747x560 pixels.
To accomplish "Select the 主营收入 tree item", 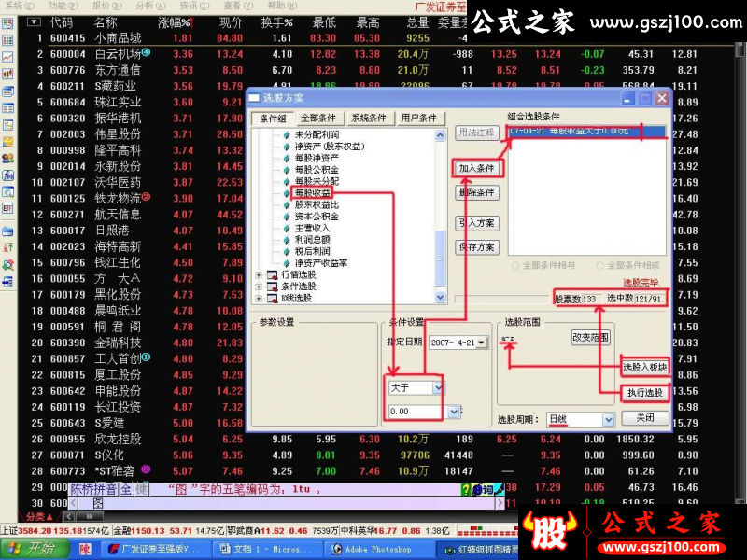I will pyautogui.click(x=312, y=228).
